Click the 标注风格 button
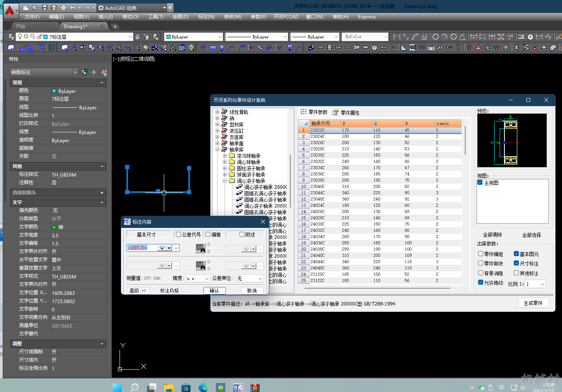 [170, 291]
